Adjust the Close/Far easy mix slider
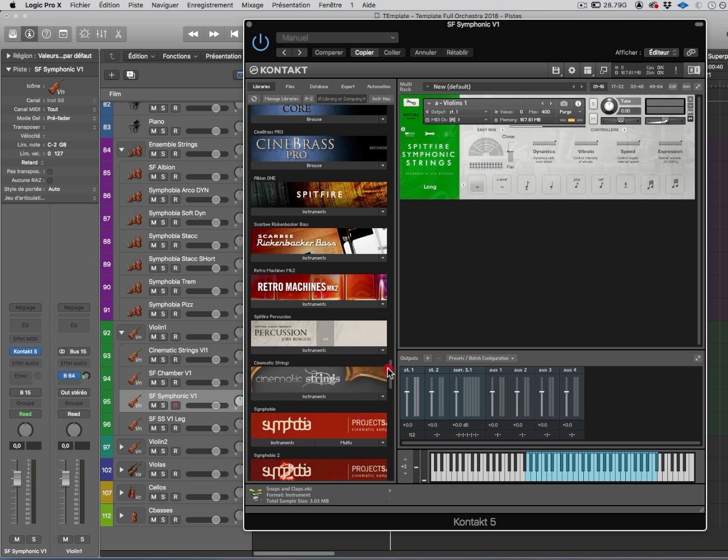This screenshot has height=560, width=728. tap(510, 152)
